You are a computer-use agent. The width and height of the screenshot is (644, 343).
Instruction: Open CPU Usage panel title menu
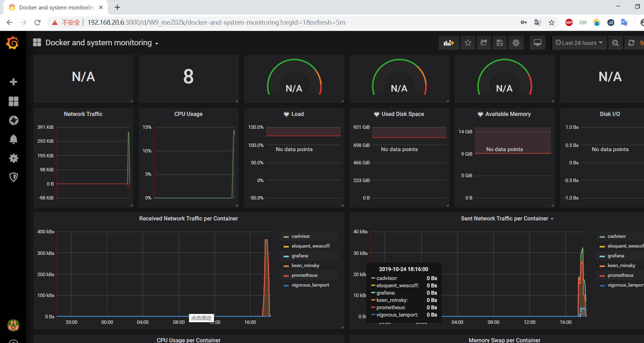pyautogui.click(x=188, y=114)
